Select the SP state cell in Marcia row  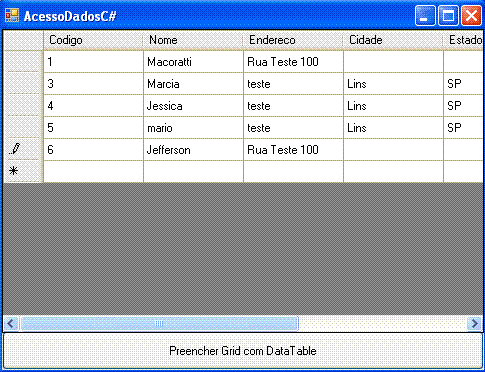(463, 83)
